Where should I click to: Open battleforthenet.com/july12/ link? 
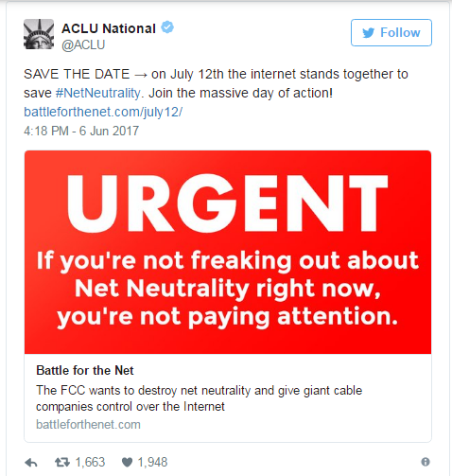tap(103, 112)
